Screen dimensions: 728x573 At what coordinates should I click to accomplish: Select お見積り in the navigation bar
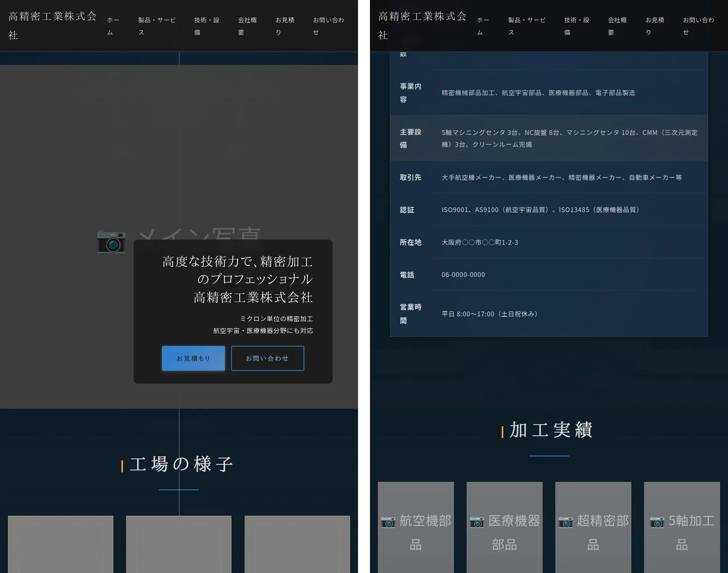285,25
